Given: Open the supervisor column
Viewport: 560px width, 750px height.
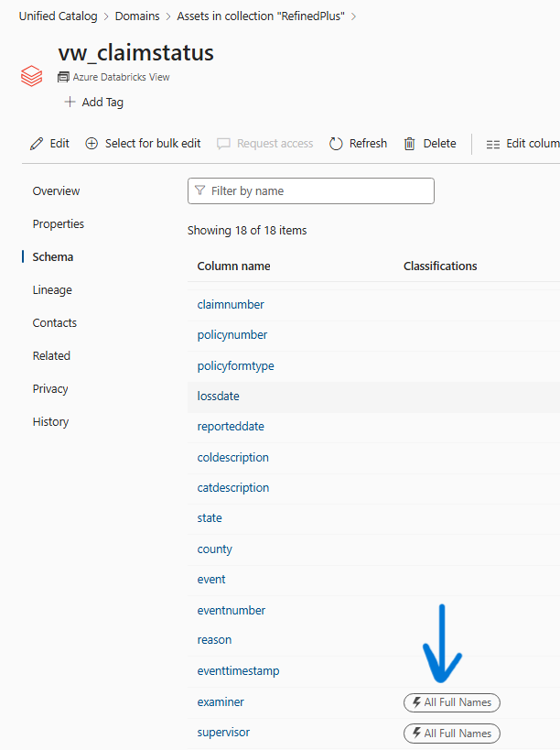Looking at the screenshot, I should [x=223, y=733].
